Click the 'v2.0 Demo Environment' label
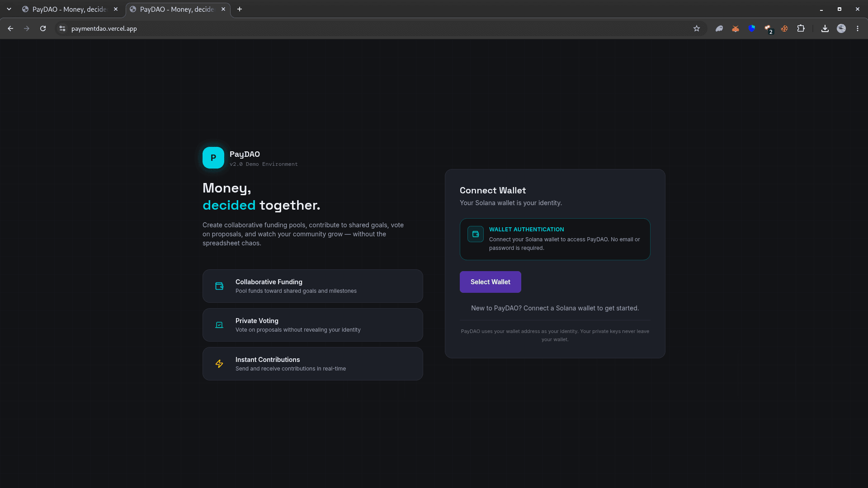The height and width of the screenshot is (488, 868). pyautogui.click(x=264, y=164)
